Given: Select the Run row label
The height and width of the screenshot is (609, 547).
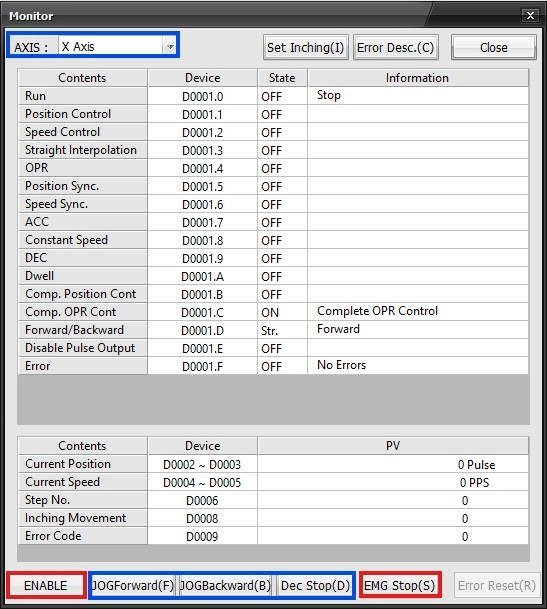Looking at the screenshot, I should (x=82, y=96).
